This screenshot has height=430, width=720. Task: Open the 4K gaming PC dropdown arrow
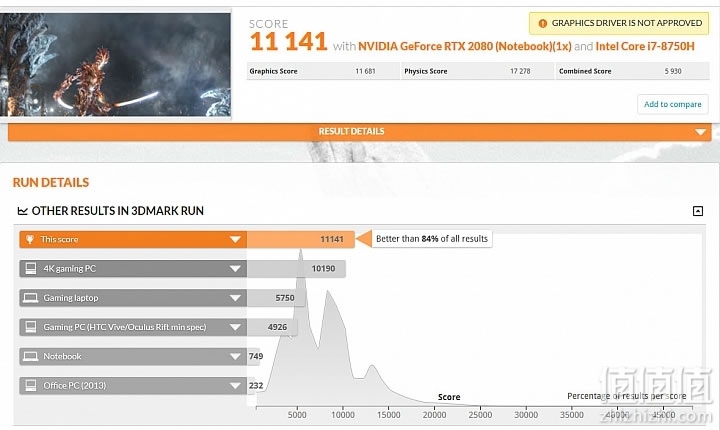[x=235, y=269]
